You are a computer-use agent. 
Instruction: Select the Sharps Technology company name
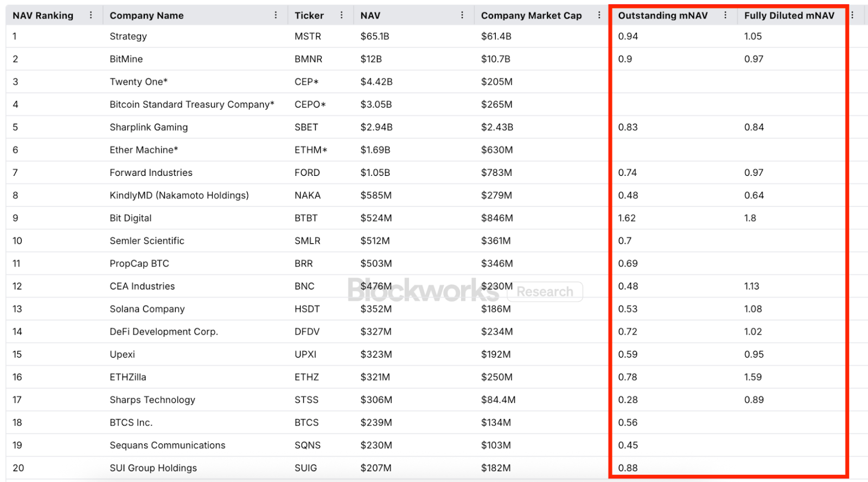point(152,400)
